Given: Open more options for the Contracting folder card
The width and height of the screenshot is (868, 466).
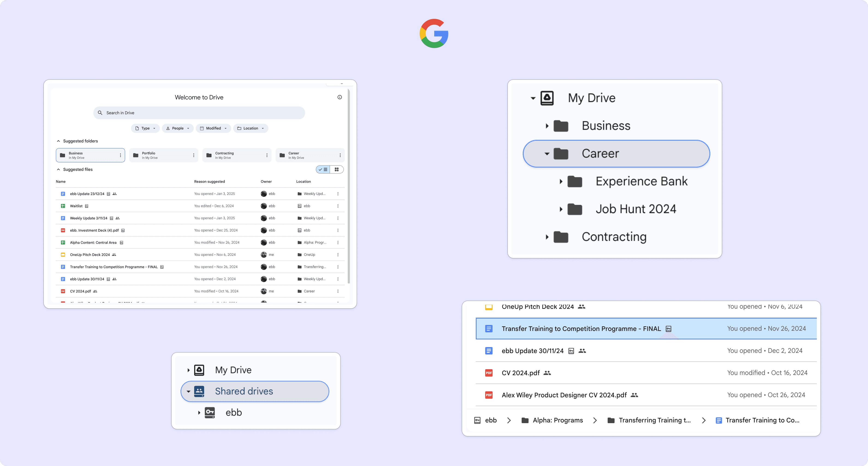Looking at the screenshot, I should tap(267, 155).
